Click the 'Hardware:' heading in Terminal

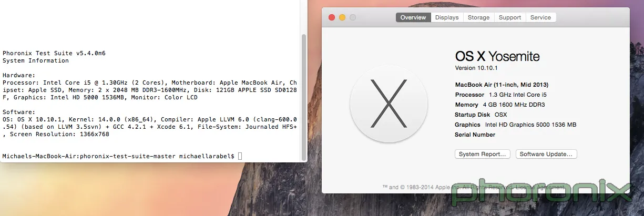coord(19,75)
